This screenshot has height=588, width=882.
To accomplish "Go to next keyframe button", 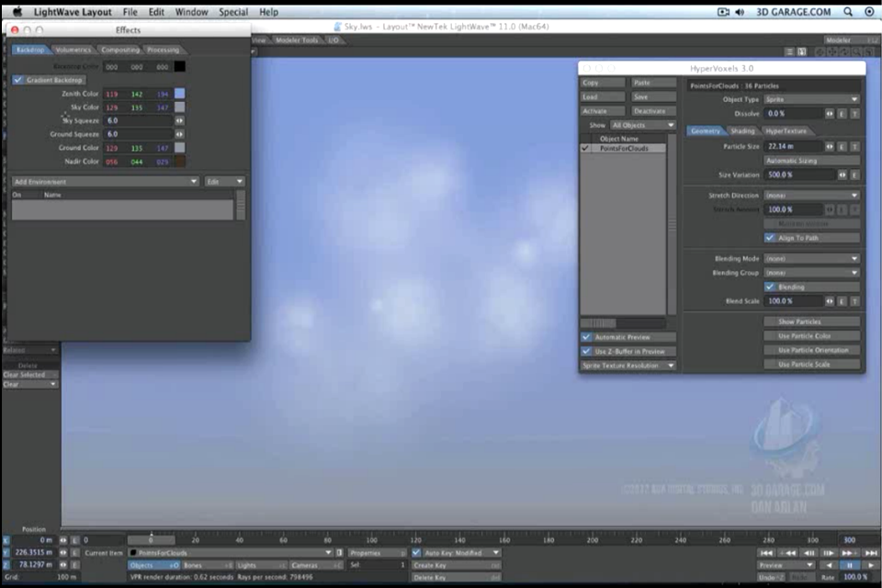I will pos(849,553).
